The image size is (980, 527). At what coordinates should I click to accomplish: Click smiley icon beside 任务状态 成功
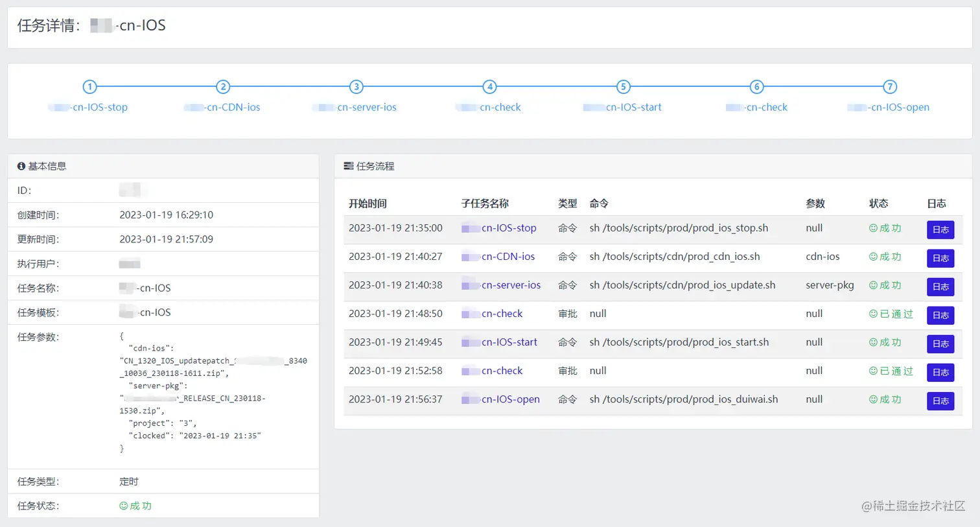[x=123, y=506]
